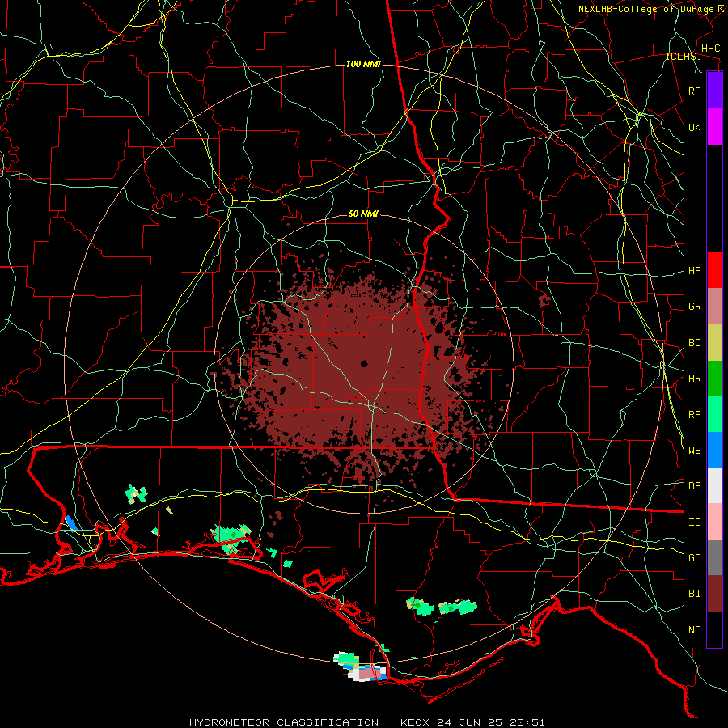The image size is (728, 728).
Task: Click the GC legend label
Action: [694, 557]
